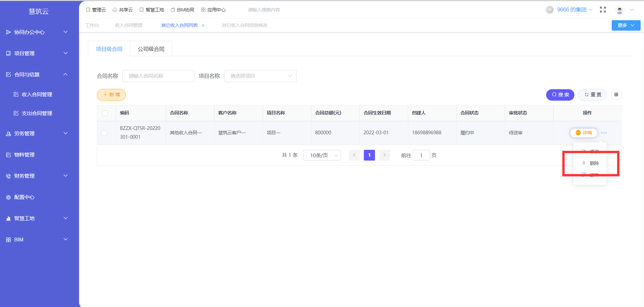Choose 删除 from the action menu

pyautogui.click(x=590, y=163)
